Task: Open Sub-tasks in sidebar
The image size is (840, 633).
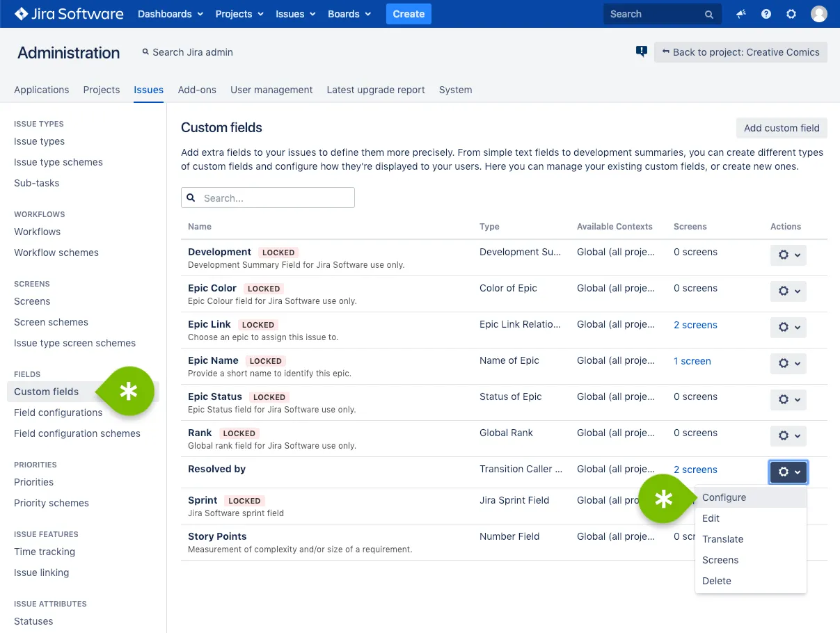Action: coord(37,183)
